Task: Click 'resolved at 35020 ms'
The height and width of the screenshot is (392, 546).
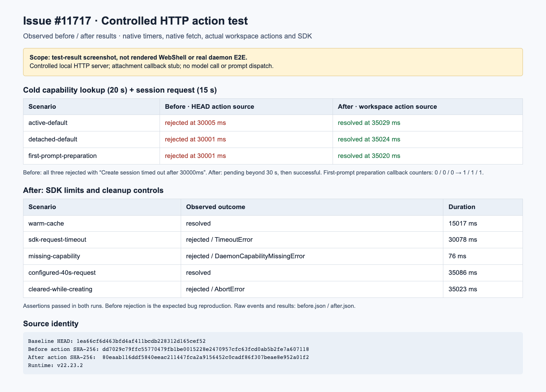Action: tap(369, 156)
